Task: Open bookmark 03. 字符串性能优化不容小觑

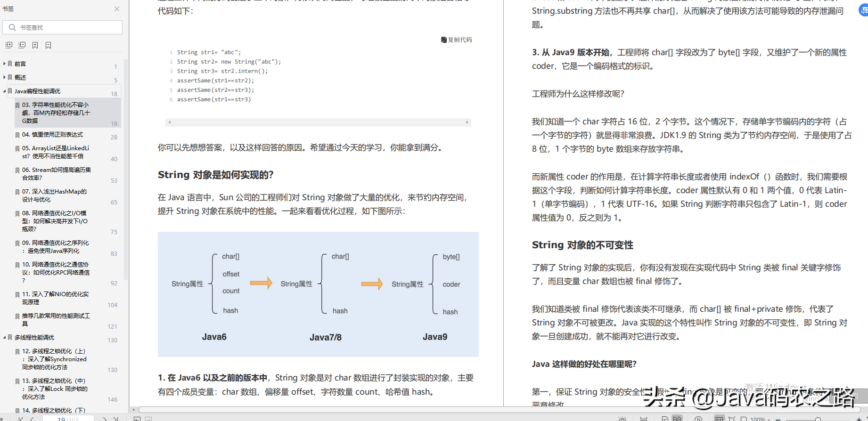Action: (x=56, y=113)
